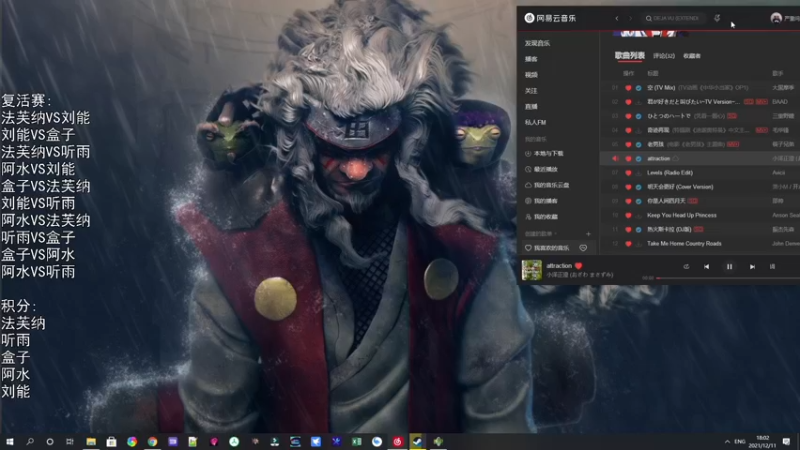Open 播客 in the sidebar

pos(531,59)
